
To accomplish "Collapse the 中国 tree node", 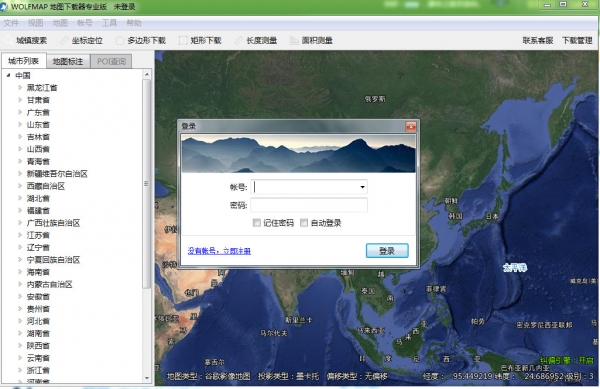I will pos(8,75).
